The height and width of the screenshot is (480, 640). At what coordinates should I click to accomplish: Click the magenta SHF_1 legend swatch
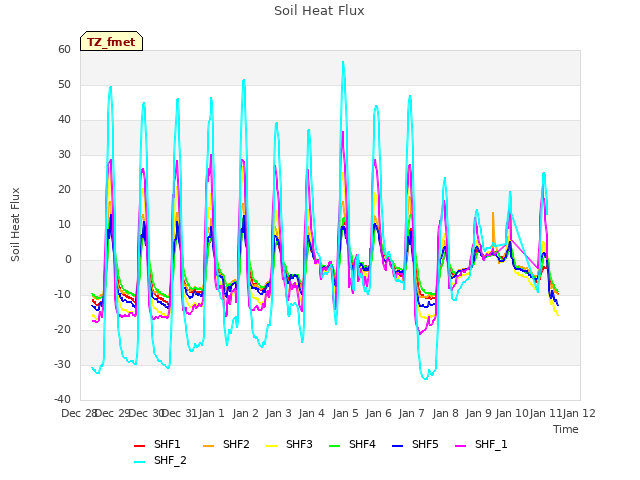[460, 445]
